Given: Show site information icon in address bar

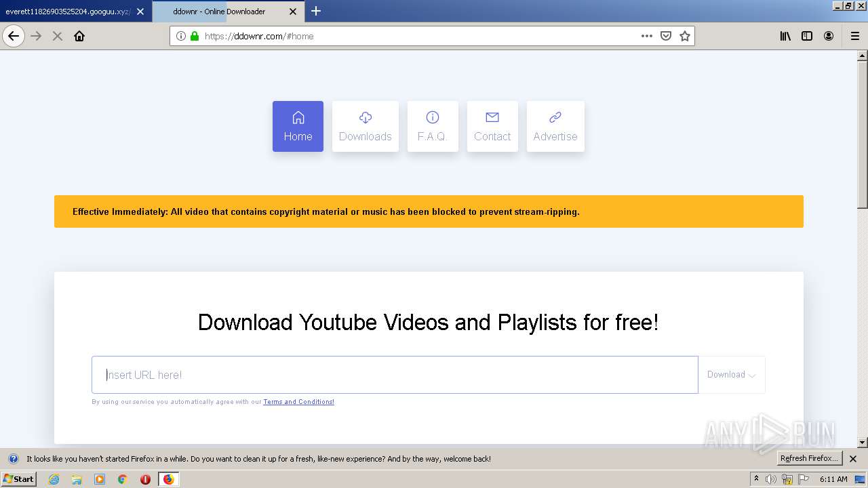Looking at the screenshot, I should point(181,36).
